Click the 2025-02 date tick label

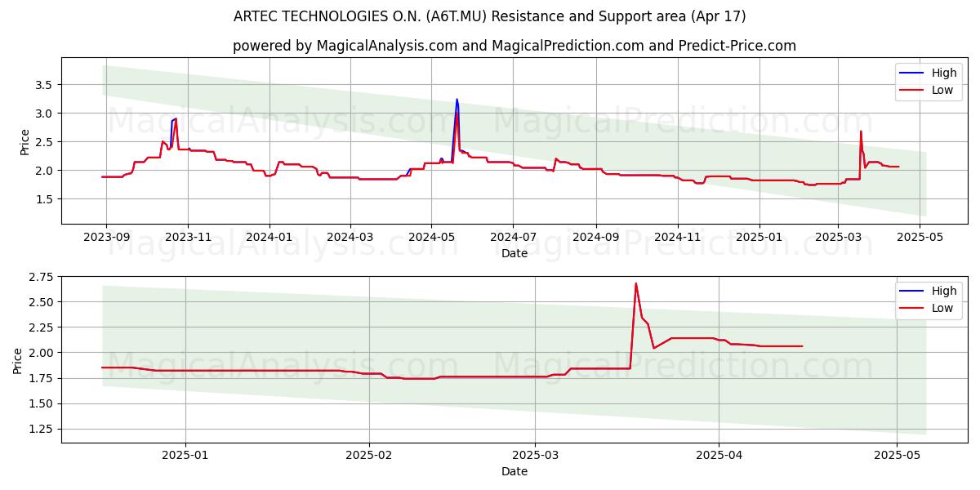pyautogui.click(x=369, y=454)
